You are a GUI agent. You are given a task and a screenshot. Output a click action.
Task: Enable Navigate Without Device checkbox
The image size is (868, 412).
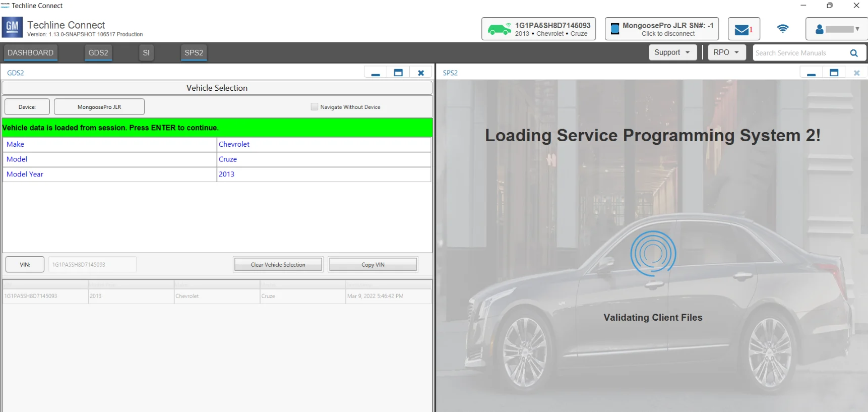[315, 107]
